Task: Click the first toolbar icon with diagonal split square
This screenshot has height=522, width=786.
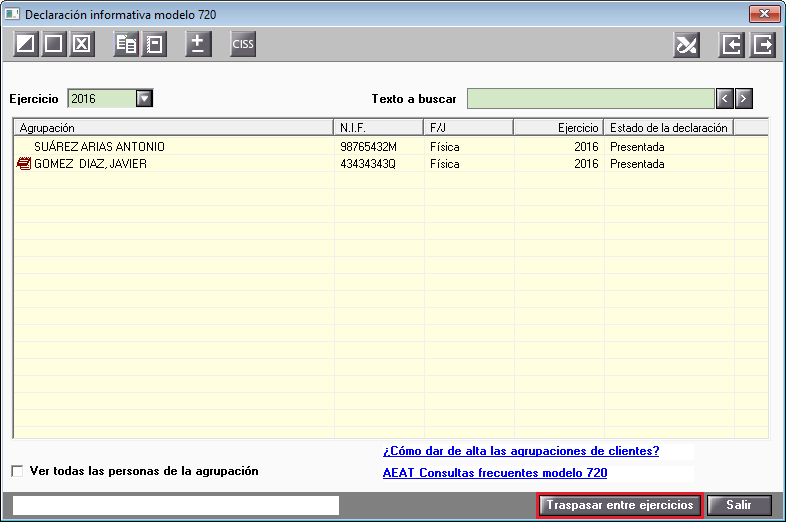Action: (x=26, y=44)
